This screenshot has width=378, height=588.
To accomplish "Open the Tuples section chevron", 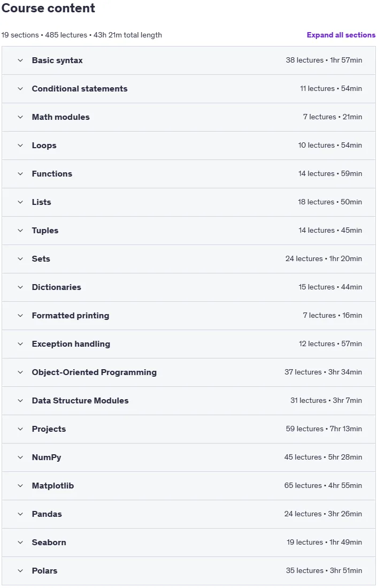I will click(x=20, y=231).
